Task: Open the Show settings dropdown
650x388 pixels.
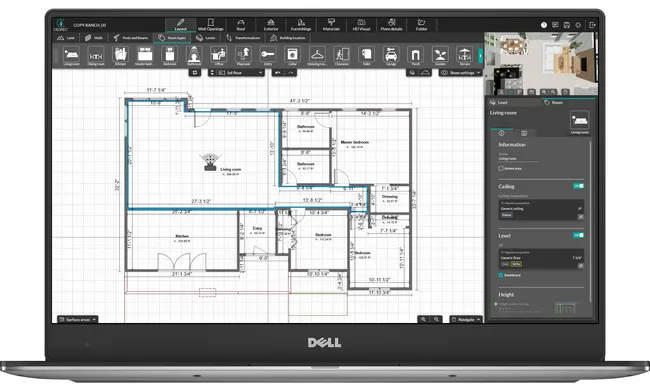Action: point(460,73)
